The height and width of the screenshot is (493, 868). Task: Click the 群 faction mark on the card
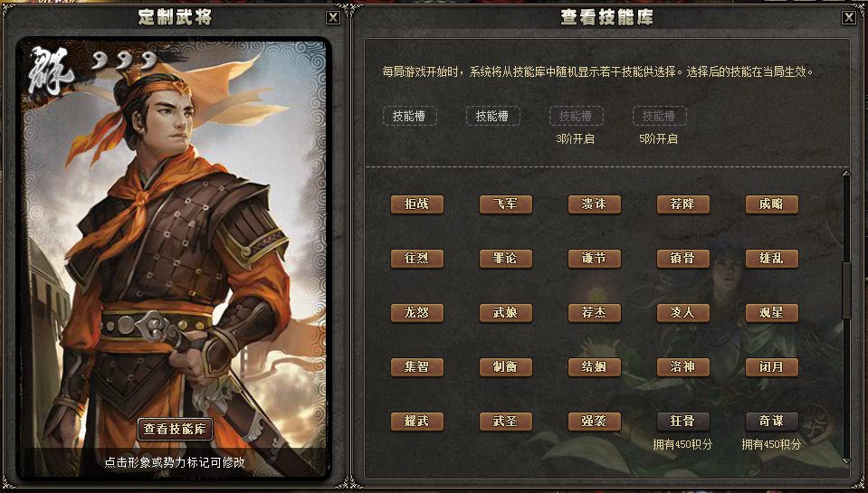(51, 69)
